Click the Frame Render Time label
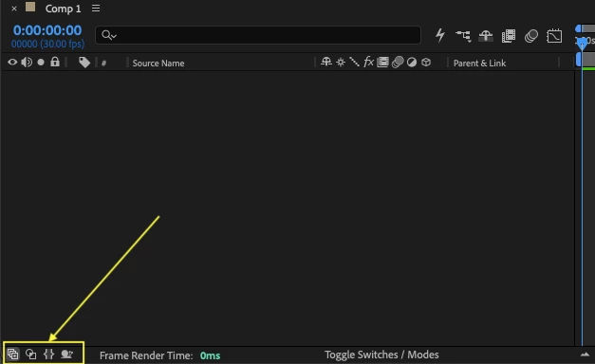Screen dimensions: 595x364 click(x=146, y=355)
